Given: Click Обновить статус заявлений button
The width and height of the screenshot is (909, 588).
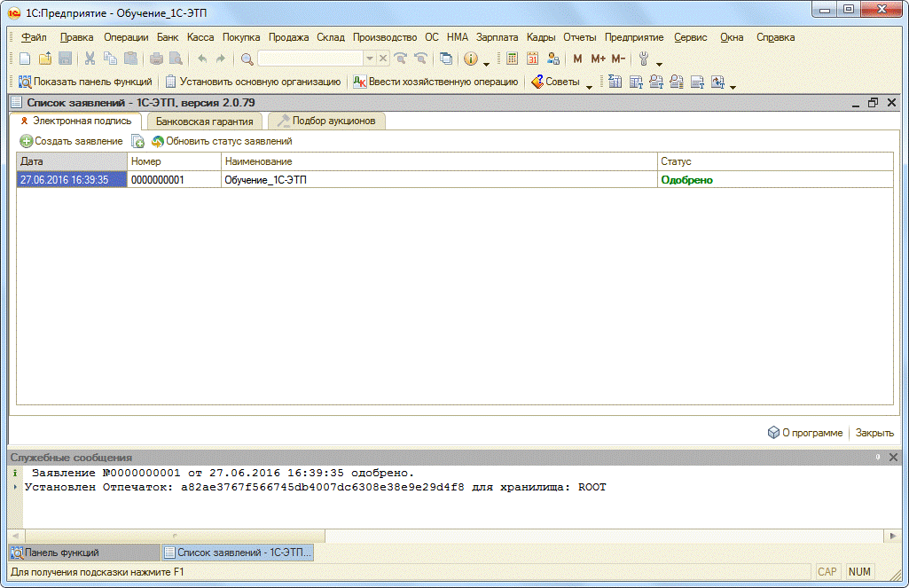Looking at the screenshot, I should pos(222,141).
